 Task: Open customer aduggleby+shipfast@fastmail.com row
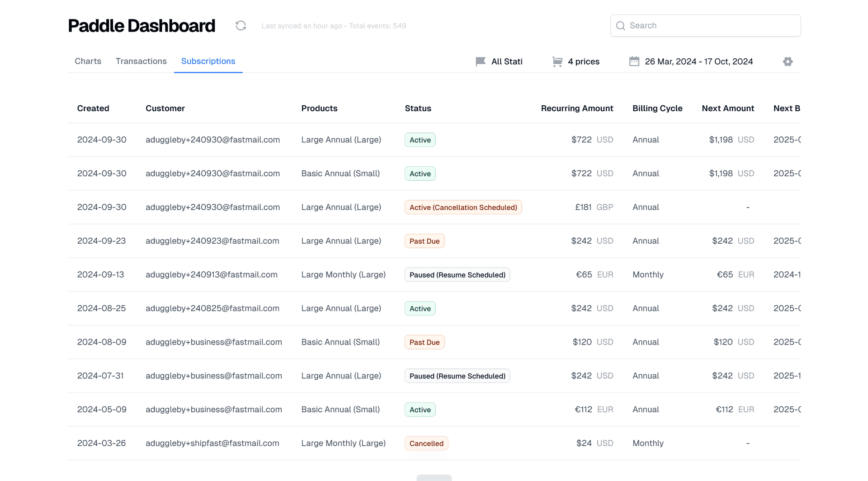pos(212,443)
